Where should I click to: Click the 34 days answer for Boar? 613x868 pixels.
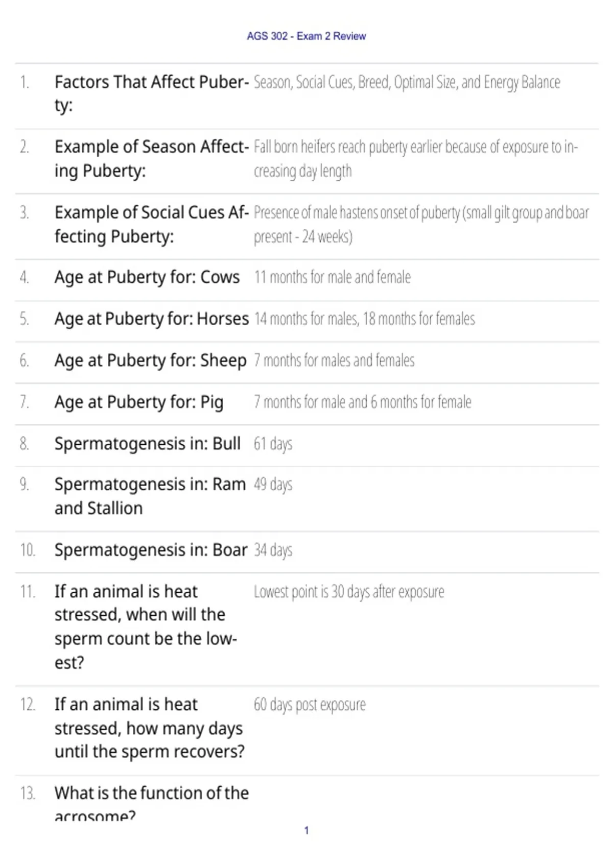[273, 550]
